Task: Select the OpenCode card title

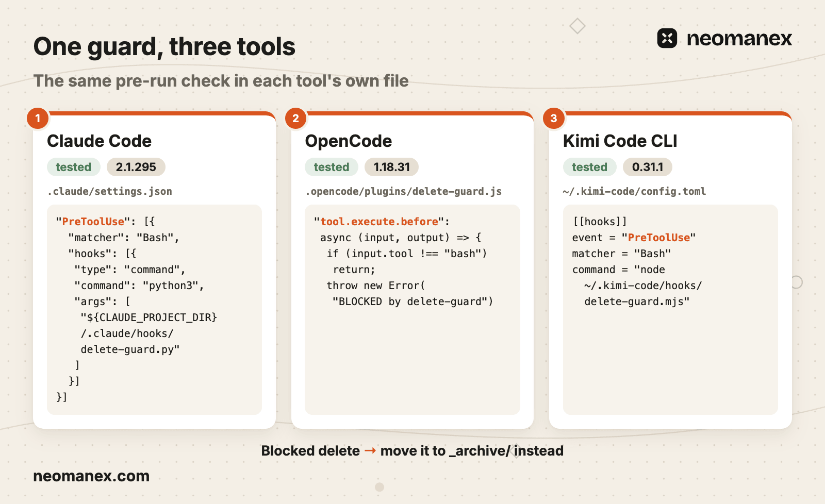Action: tap(348, 141)
